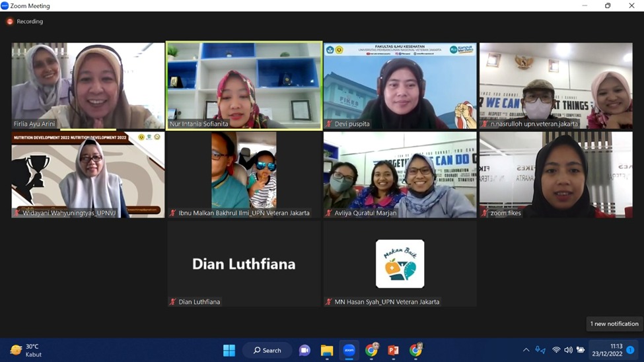Open File Explorer from the taskbar
Image resolution: width=644 pixels, height=362 pixels.
[327, 350]
